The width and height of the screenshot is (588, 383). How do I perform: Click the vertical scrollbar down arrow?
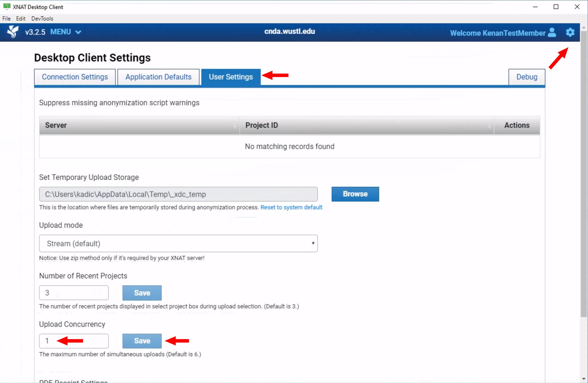pos(584,379)
